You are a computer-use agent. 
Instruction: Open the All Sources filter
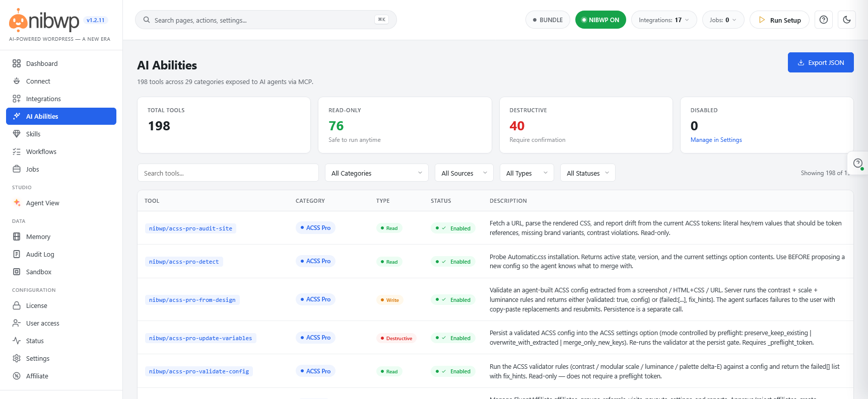click(464, 173)
